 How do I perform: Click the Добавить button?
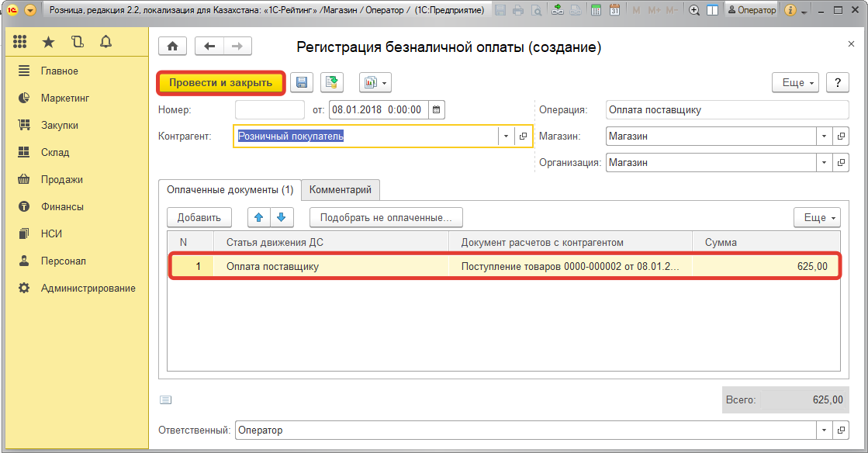click(199, 218)
